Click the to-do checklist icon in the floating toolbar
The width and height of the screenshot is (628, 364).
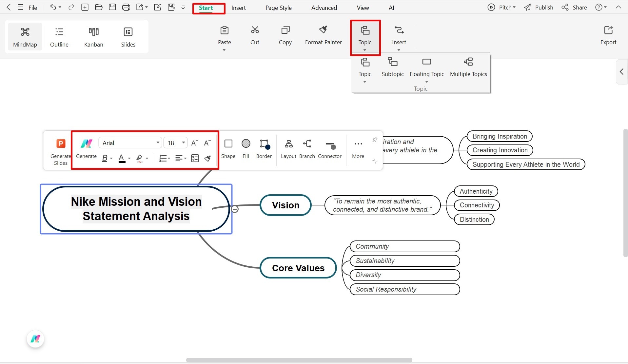pyautogui.click(x=195, y=159)
